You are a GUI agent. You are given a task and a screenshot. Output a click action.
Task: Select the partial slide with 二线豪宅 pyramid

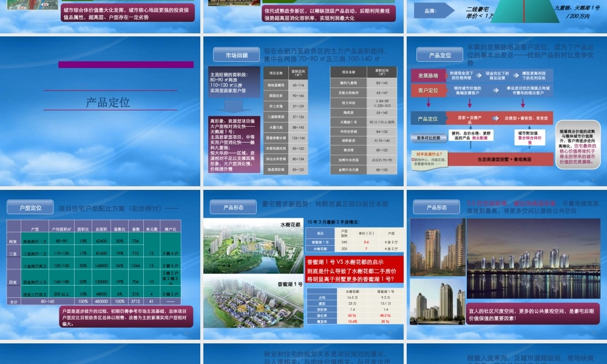(507, 16)
